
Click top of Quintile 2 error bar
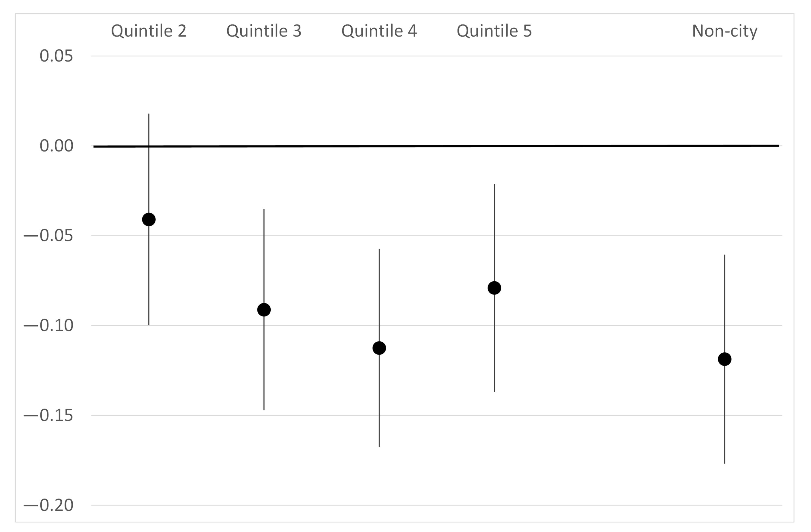(149, 114)
